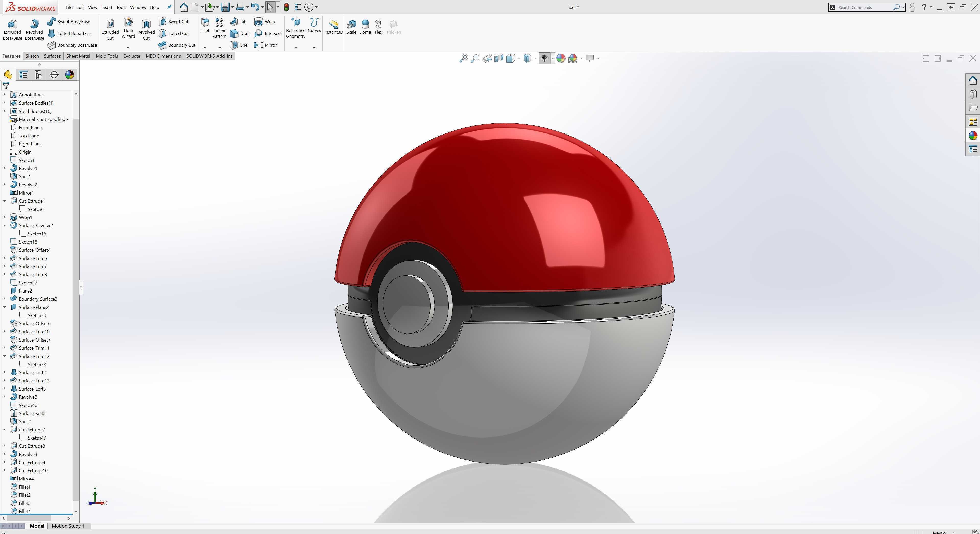Select the Flex feature tool
Screen dimensions: 980x534
click(x=378, y=27)
